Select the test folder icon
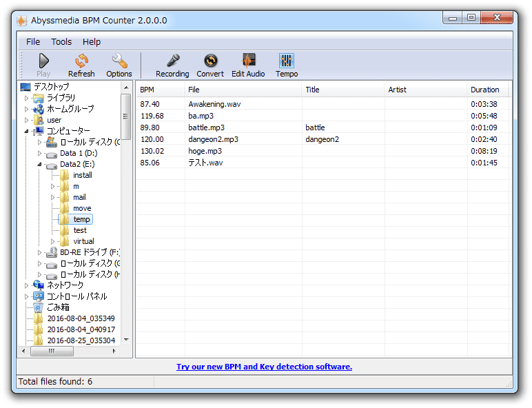The height and width of the screenshot is (408, 532). pos(65,230)
